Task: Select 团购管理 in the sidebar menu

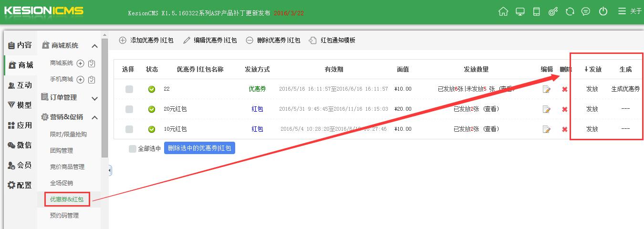Action: point(62,150)
